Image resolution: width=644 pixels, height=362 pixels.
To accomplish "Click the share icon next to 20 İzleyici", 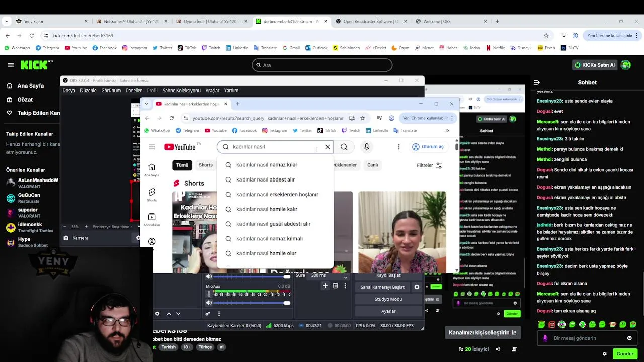I will pos(498,349).
